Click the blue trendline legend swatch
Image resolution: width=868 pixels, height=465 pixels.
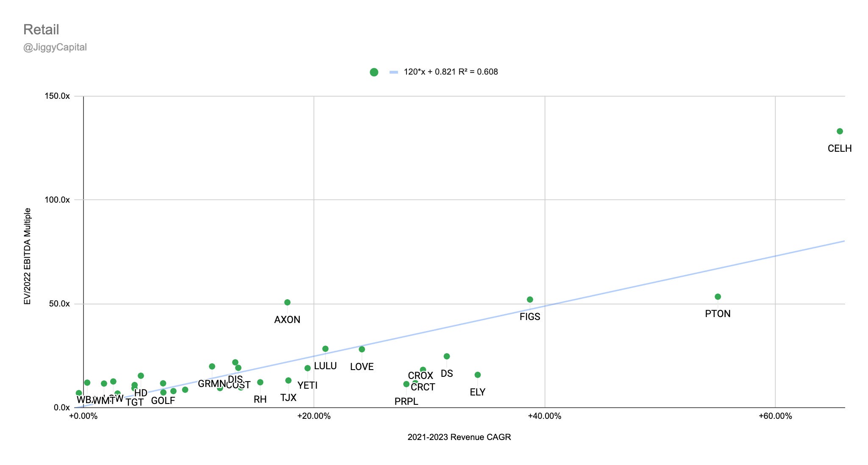pyautogui.click(x=394, y=72)
